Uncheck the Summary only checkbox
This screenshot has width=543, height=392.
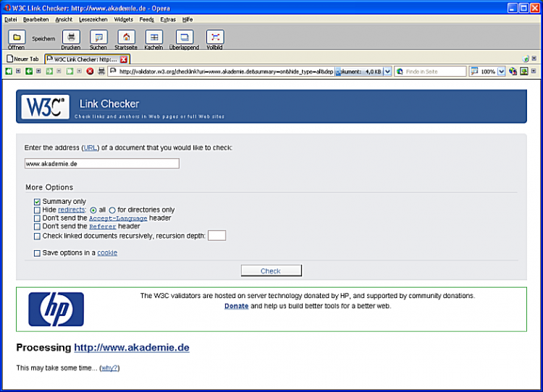coord(37,202)
